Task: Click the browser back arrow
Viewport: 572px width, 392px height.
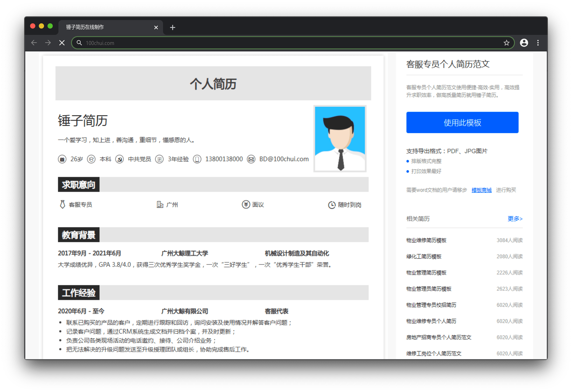Action: pos(34,43)
